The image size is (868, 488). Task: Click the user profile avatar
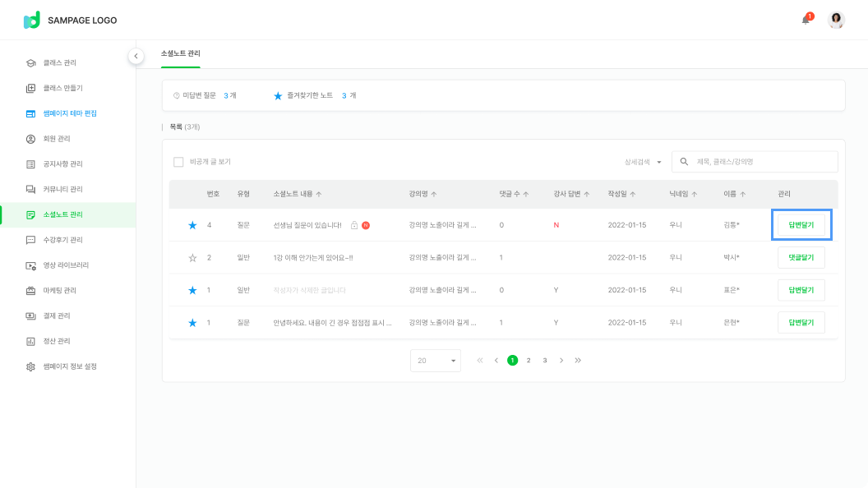pos(836,20)
